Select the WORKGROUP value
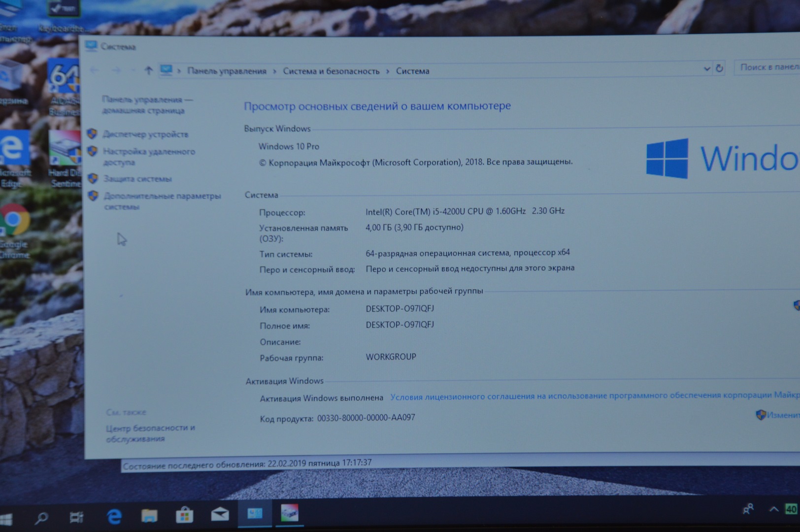Viewport: 800px width, 532px height. (x=391, y=357)
